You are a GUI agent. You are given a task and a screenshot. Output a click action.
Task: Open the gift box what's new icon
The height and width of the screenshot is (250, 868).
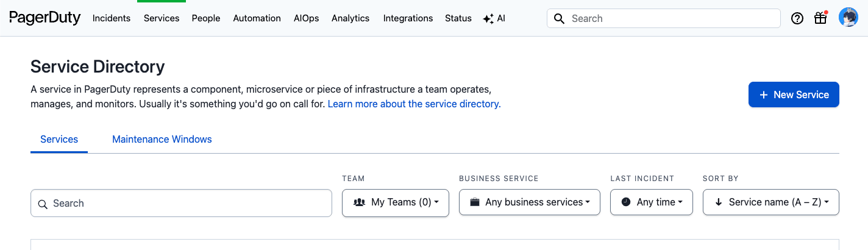[820, 18]
